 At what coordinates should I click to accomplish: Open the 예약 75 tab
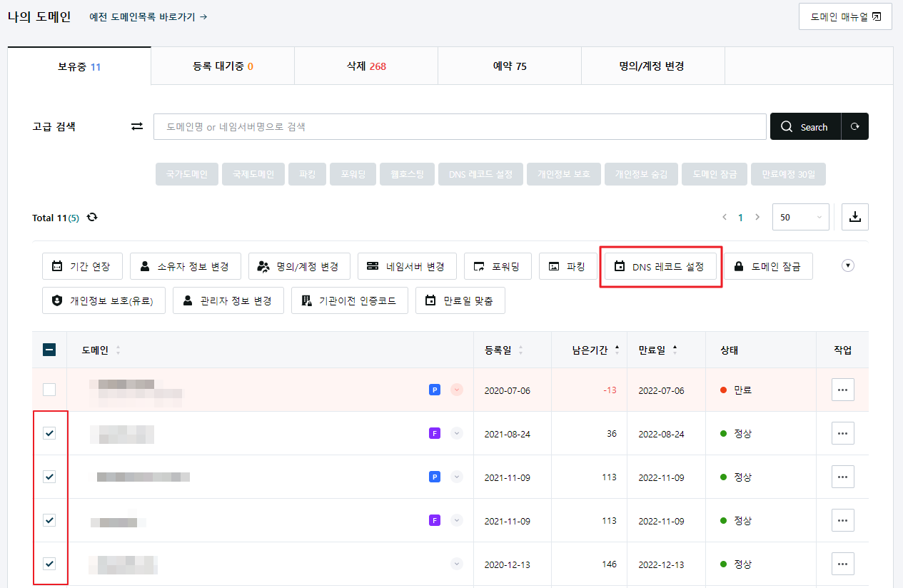510,66
